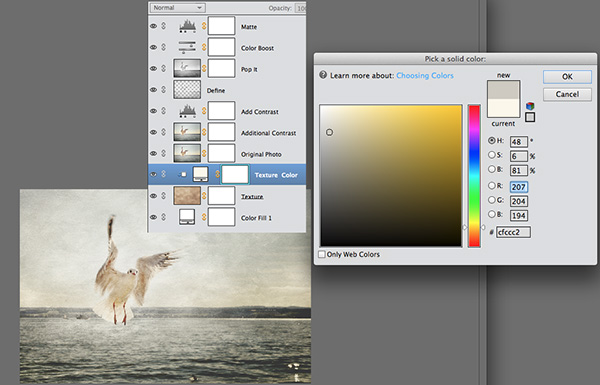Hide the Additional Contrast layer
Image resolution: width=600 pixels, height=385 pixels.
(153, 132)
